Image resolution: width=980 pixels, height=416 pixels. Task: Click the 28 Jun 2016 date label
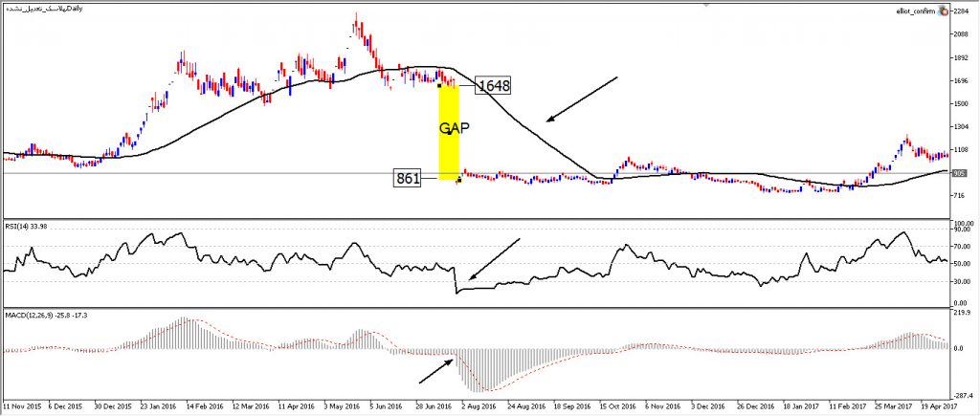[433, 405]
